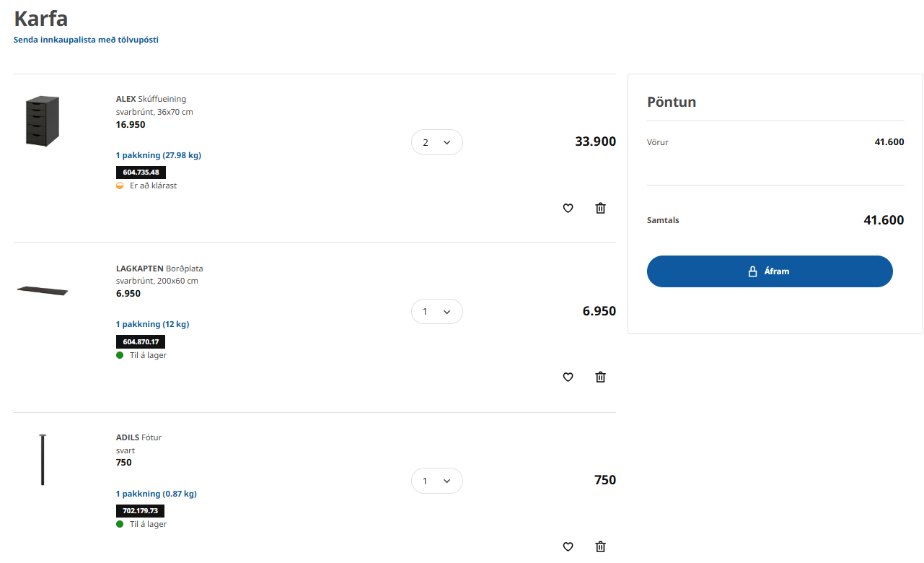The image size is (924, 563).
Task: Select article number 702.179.73 badge
Action: coord(140,511)
